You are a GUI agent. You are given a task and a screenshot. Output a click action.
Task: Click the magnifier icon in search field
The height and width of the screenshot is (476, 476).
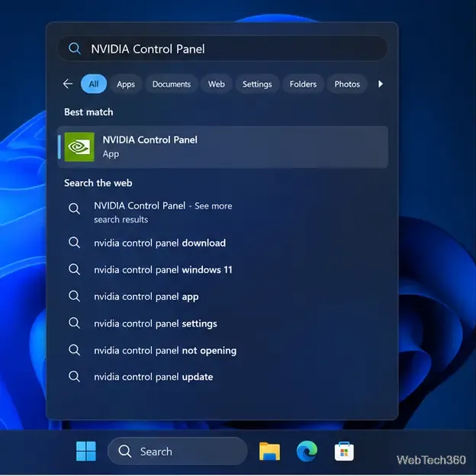point(75,48)
